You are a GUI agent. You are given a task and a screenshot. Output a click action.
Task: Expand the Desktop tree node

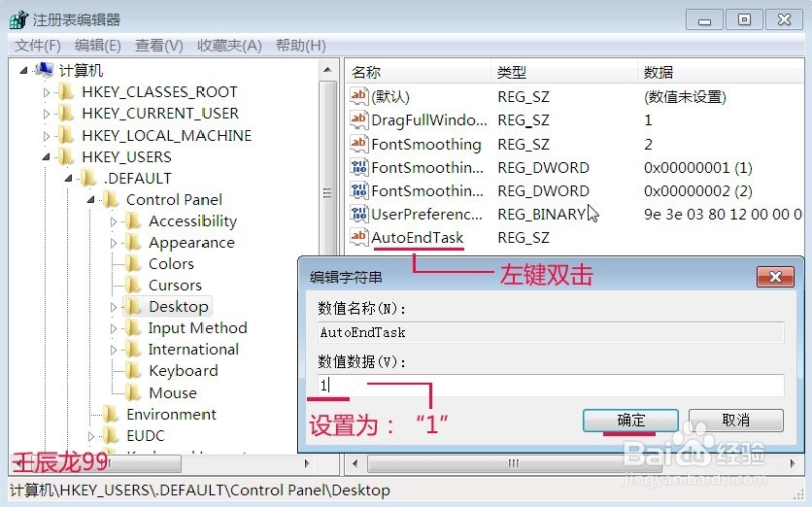coord(114,307)
